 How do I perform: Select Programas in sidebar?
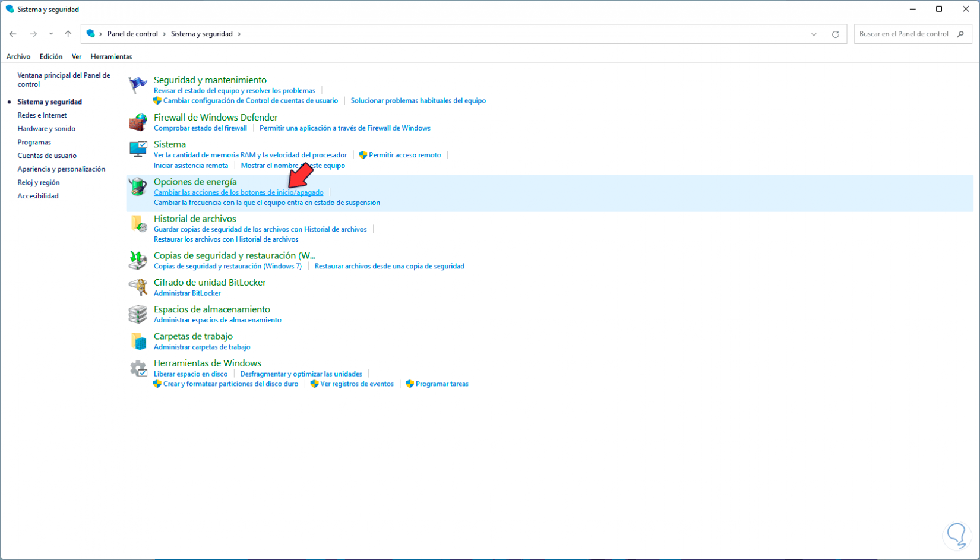tap(34, 142)
